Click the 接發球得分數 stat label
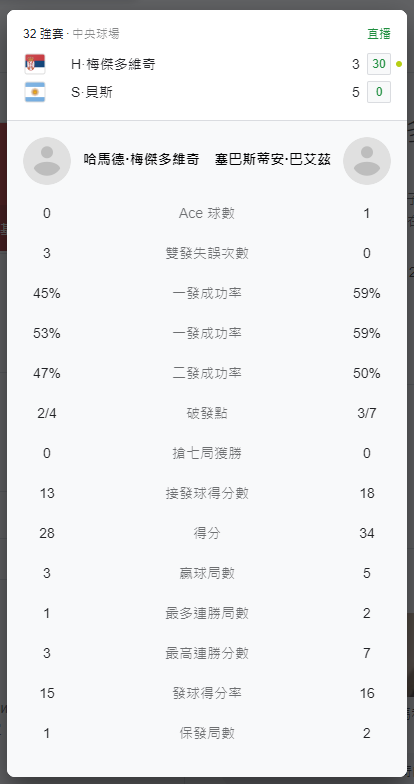The width and height of the screenshot is (414, 784). click(x=207, y=494)
